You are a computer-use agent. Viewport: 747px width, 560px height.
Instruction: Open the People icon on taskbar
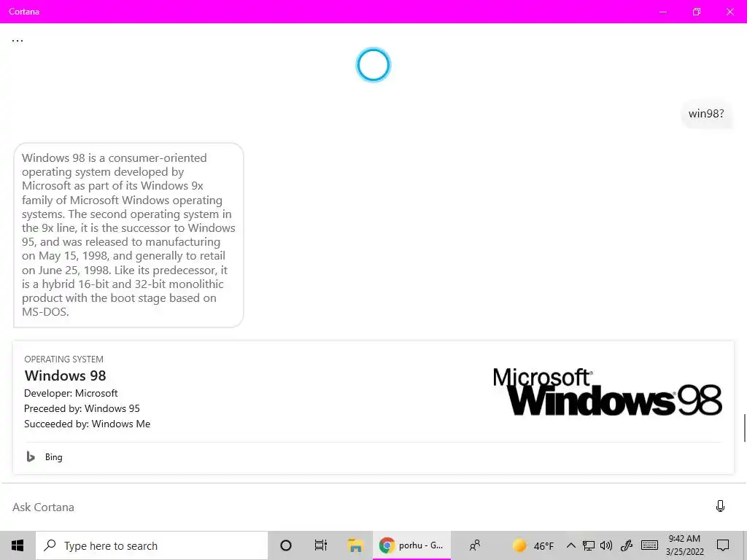tap(474, 545)
